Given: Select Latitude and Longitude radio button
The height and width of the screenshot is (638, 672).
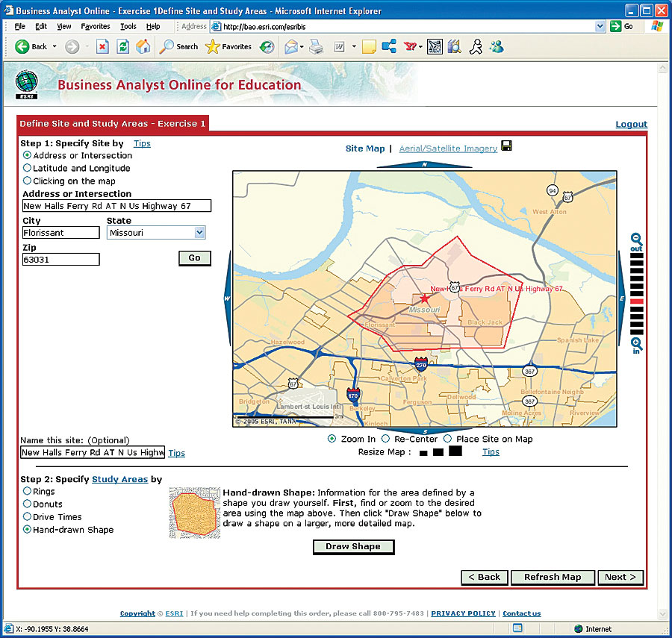Looking at the screenshot, I should 27,168.
